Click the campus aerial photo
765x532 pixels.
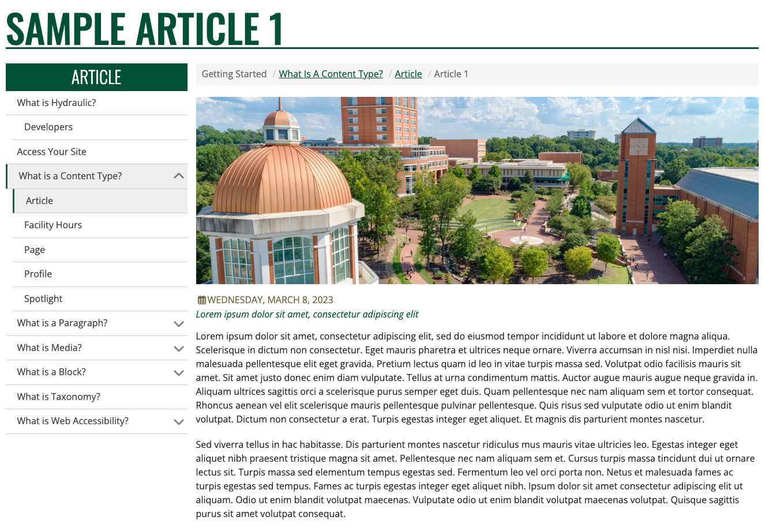pyautogui.click(x=477, y=190)
